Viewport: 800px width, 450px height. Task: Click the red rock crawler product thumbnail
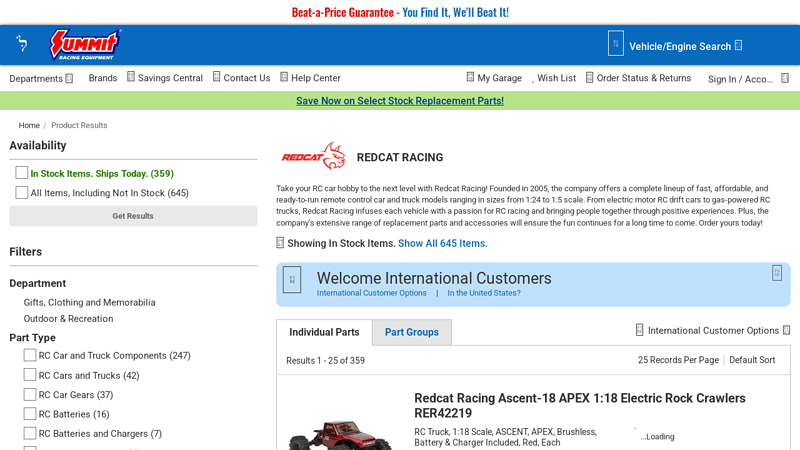pyautogui.click(x=340, y=435)
